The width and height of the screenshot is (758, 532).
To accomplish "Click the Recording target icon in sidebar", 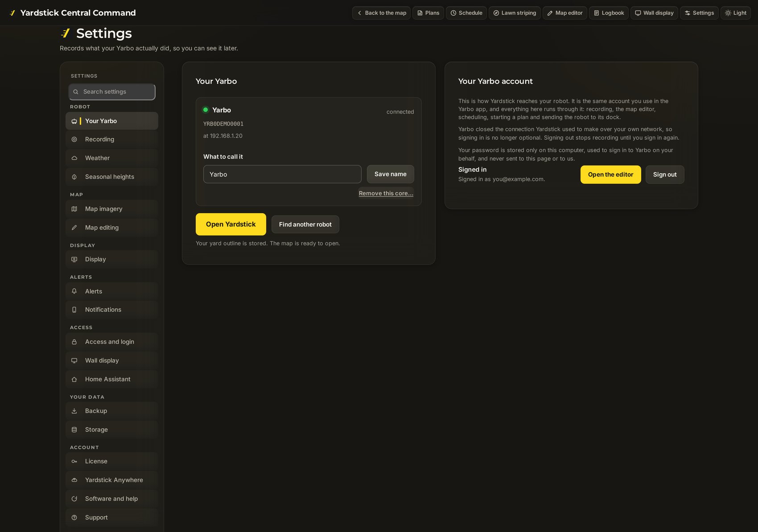I will 74,140.
